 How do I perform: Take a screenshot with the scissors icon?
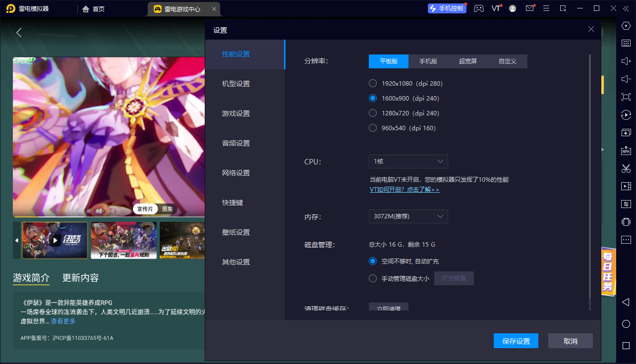626,168
